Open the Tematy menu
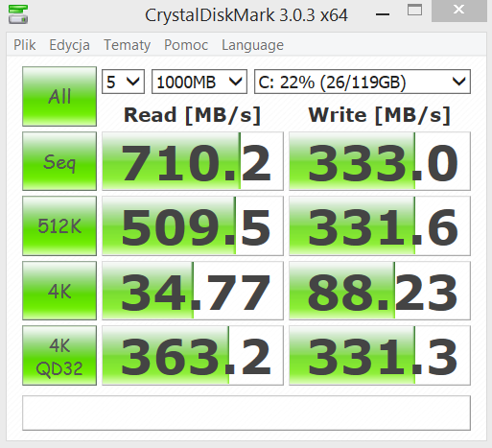Image resolution: width=492 pixels, height=448 pixels. click(127, 45)
